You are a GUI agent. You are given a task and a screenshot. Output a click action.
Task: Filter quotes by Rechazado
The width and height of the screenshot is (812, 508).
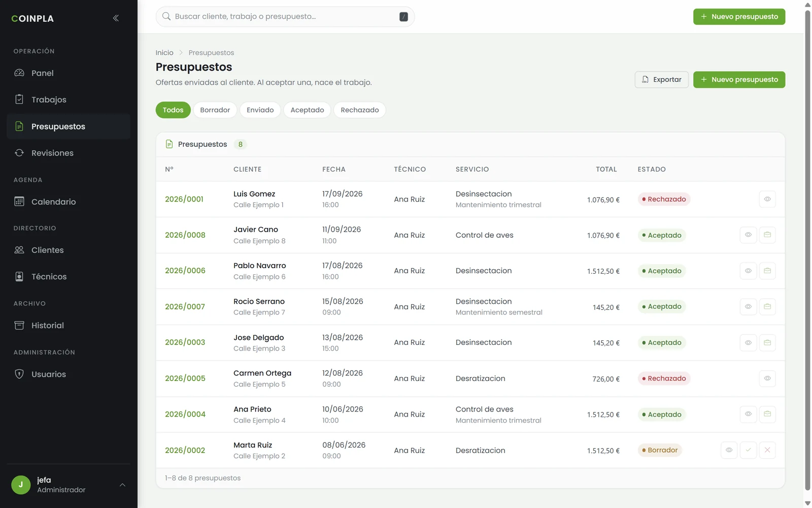coord(360,110)
